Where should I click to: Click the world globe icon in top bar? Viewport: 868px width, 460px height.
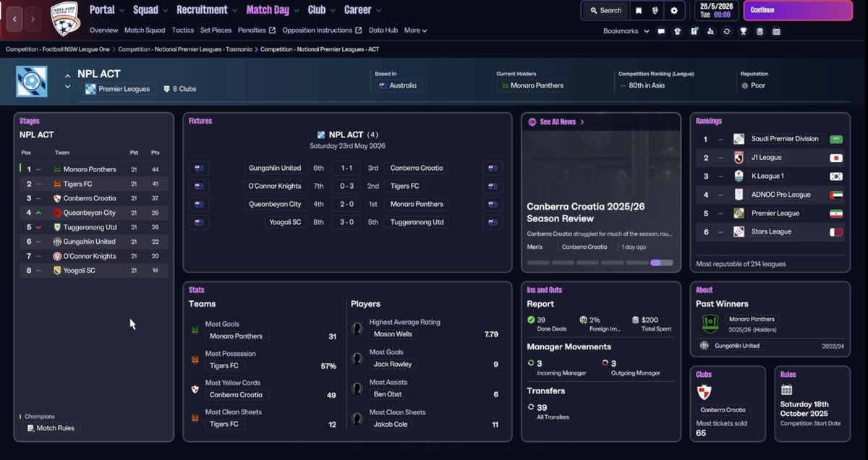(x=656, y=10)
